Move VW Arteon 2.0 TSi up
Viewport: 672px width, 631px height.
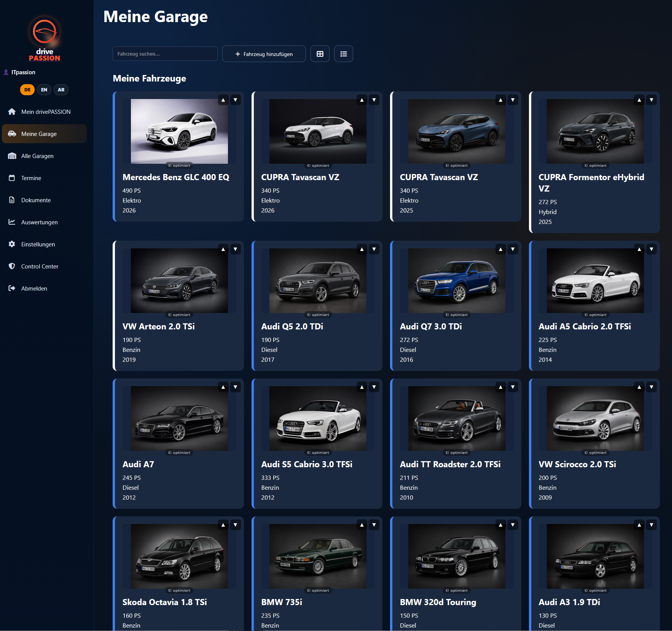pos(223,249)
